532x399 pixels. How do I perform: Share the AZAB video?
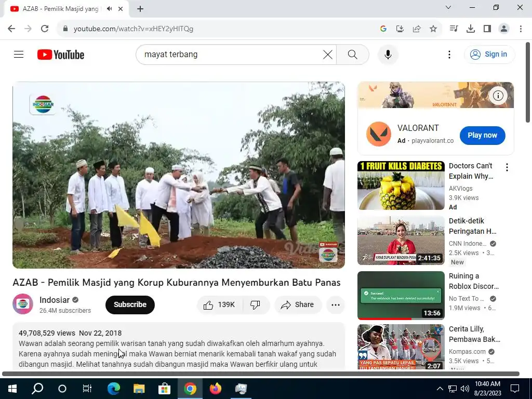[x=298, y=304]
